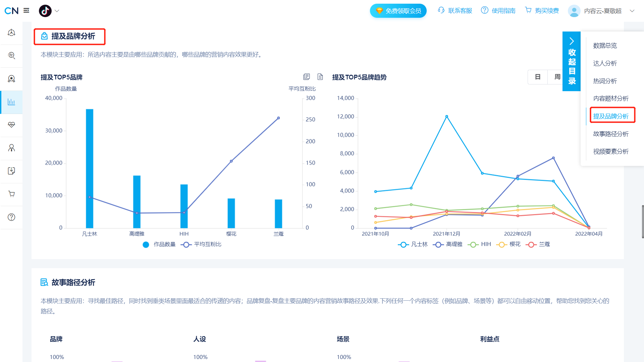Click the 高缇雅 bar in chart
Image resolution: width=644 pixels, height=362 pixels.
pyautogui.click(x=137, y=202)
